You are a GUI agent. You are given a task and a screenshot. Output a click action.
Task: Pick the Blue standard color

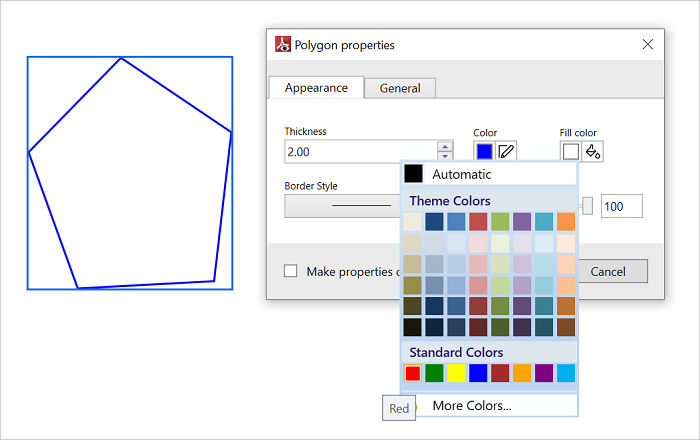(478, 373)
